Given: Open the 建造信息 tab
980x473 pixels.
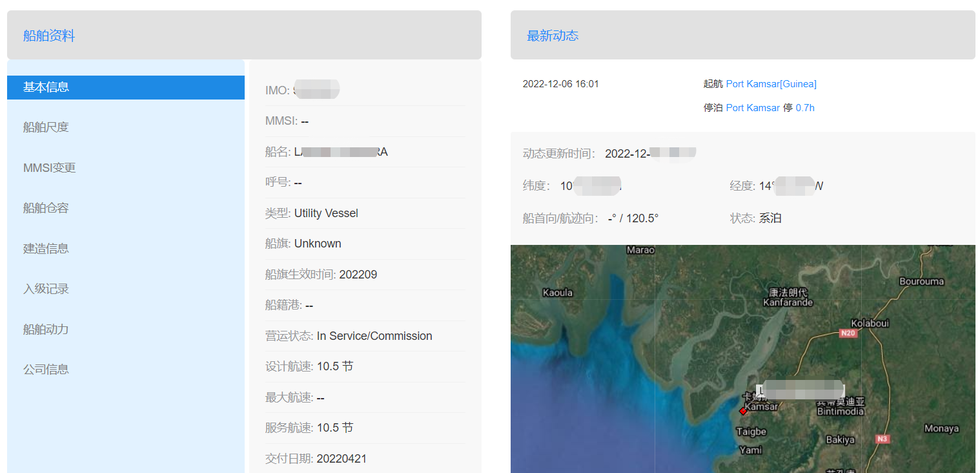Looking at the screenshot, I should [x=46, y=249].
